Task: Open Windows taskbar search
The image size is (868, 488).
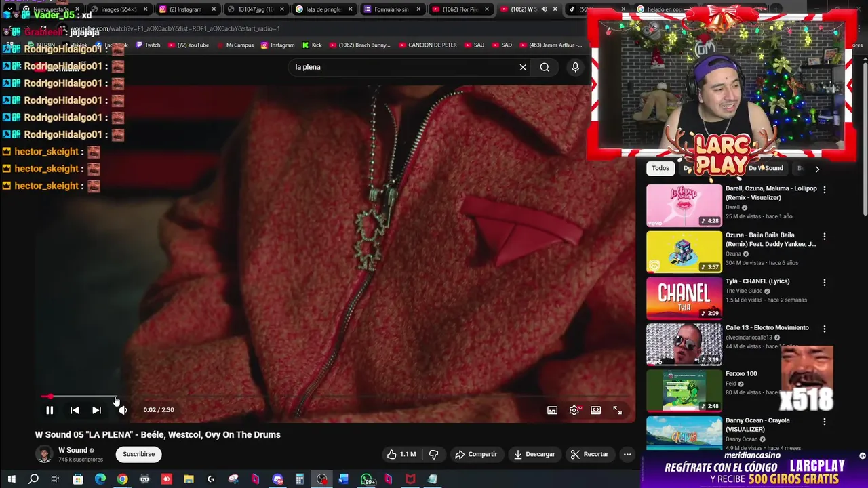Action: (33, 479)
